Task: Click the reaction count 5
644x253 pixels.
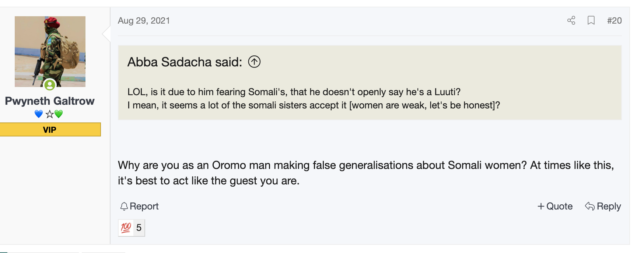Action: [x=139, y=228]
